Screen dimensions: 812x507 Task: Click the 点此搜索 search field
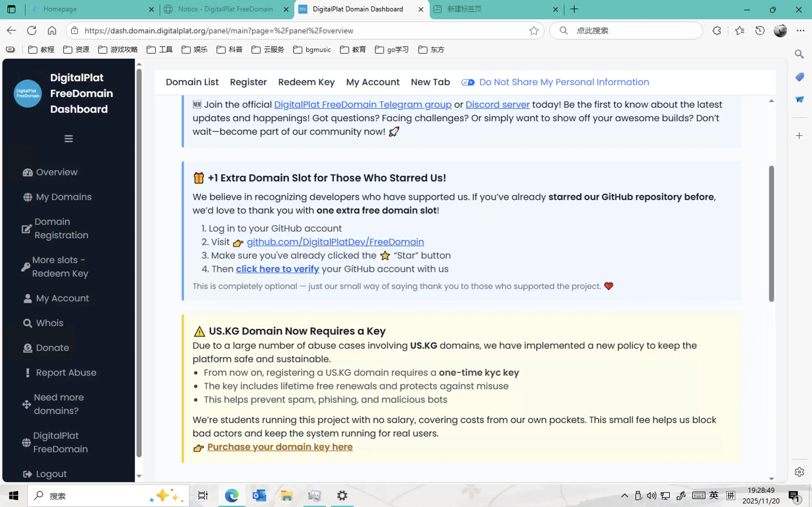626,31
